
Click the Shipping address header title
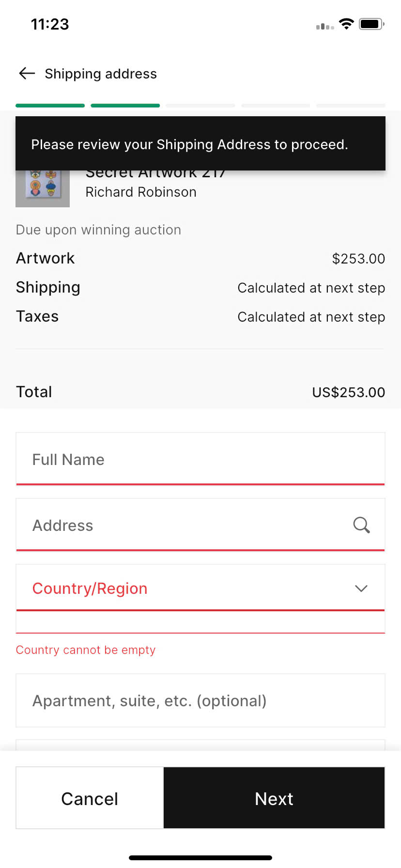coord(101,74)
